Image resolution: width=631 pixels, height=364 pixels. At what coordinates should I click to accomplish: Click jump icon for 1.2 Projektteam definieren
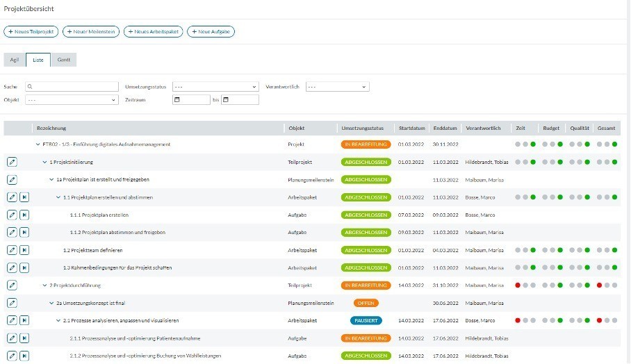(24, 250)
